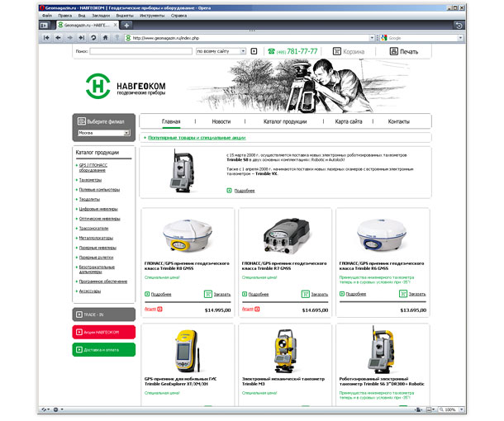The width and height of the screenshot is (504, 421).
Task: Click Подробнее link in Trimble S8 news banner
Action: pyautogui.click(x=245, y=191)
